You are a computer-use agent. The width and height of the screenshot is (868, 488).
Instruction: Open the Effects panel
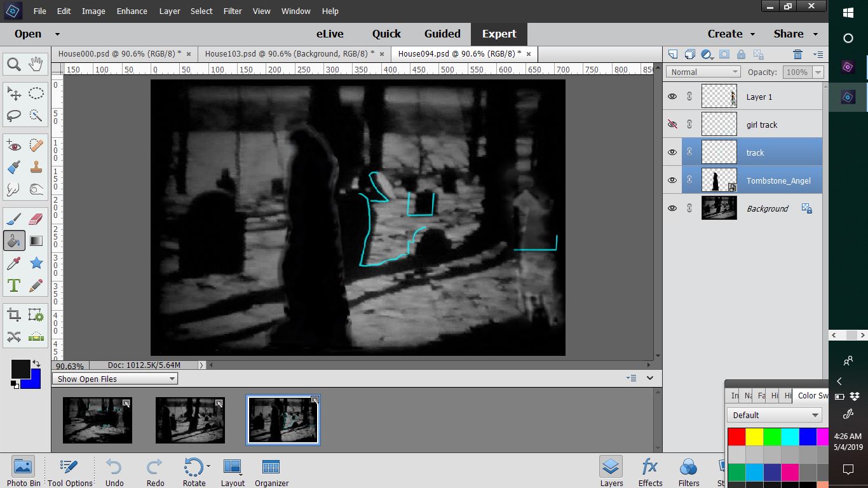point(650,473)
